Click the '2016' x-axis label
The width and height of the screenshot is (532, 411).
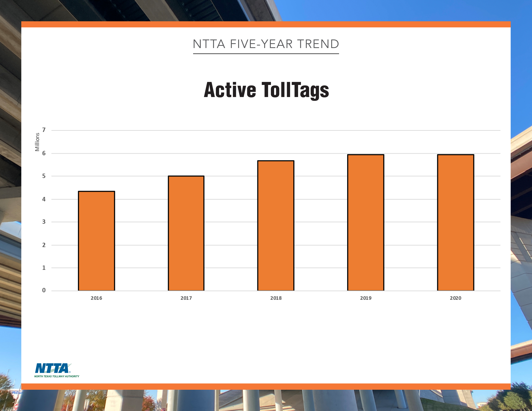click(x=96, y=298)
